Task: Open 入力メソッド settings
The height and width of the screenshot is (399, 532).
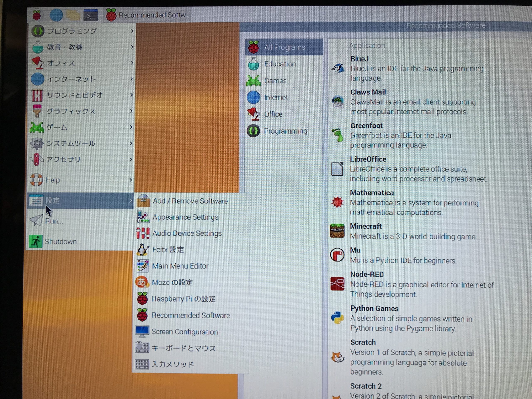Action: click(x=191, y=364)
